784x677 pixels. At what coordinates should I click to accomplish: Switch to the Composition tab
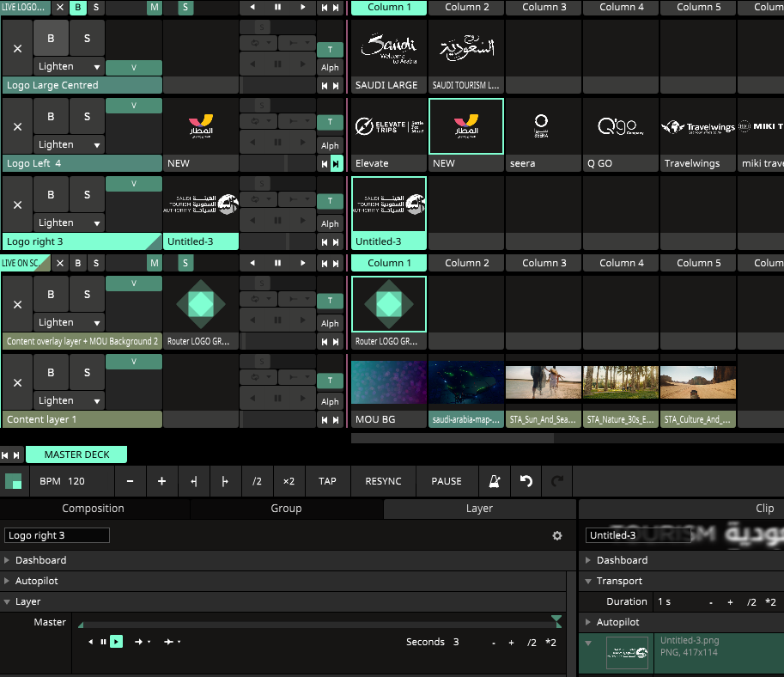(93, 509)
